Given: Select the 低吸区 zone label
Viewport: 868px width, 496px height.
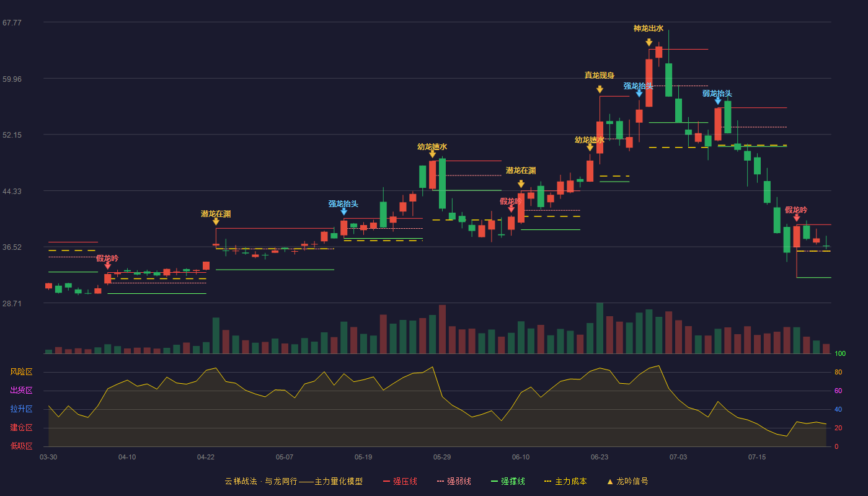Looking at the screenshot, I should coord(21,446).
